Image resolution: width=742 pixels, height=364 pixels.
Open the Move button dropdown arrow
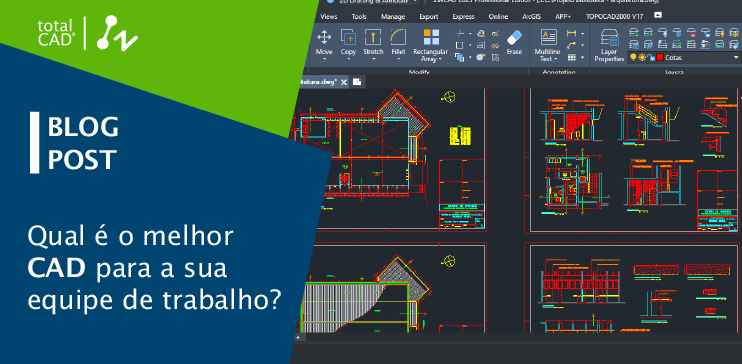coord(324,59)
